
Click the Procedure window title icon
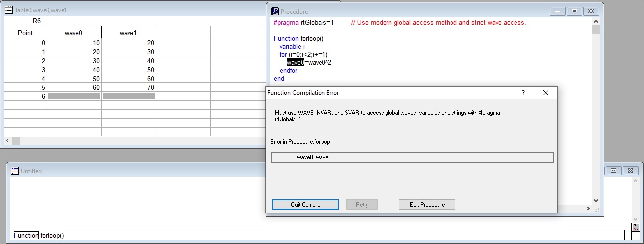click(275, 11)
